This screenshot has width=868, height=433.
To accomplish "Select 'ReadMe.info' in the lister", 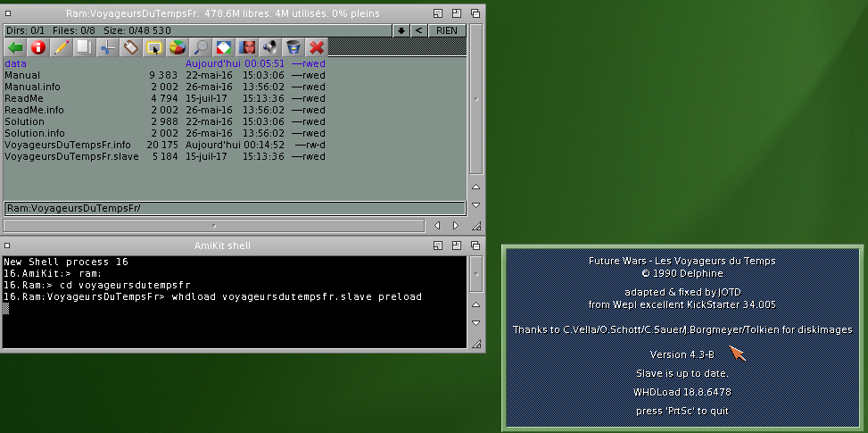I will tap(165, 110).
